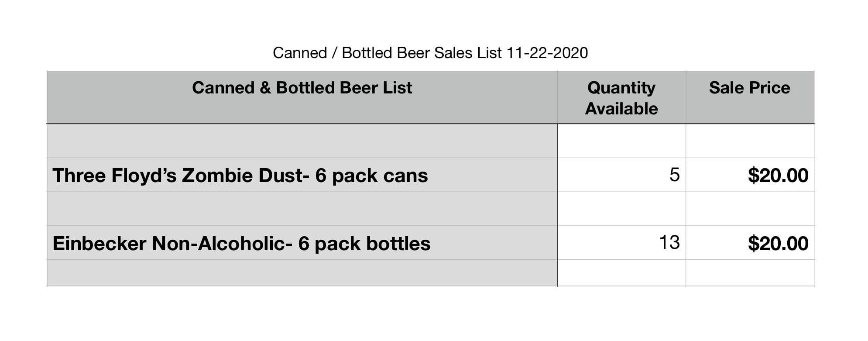Select empty price cell above Zombie Dust row
The height and width of the screenshot is (341, 868).
tap(750, 141)
